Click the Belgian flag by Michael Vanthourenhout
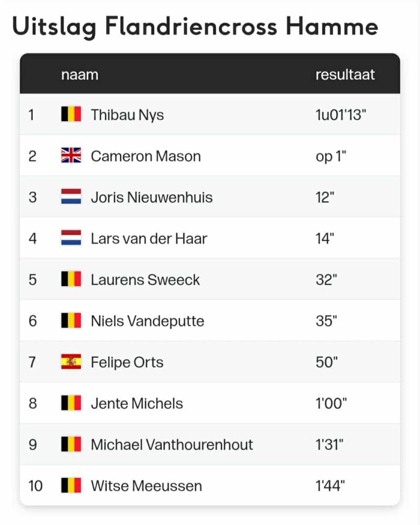This screenshot has width=420, height=525. 71,445
